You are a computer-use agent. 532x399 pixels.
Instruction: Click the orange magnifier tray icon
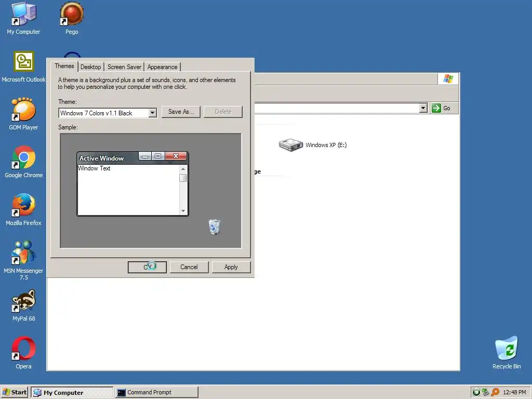tap(495, 392)
